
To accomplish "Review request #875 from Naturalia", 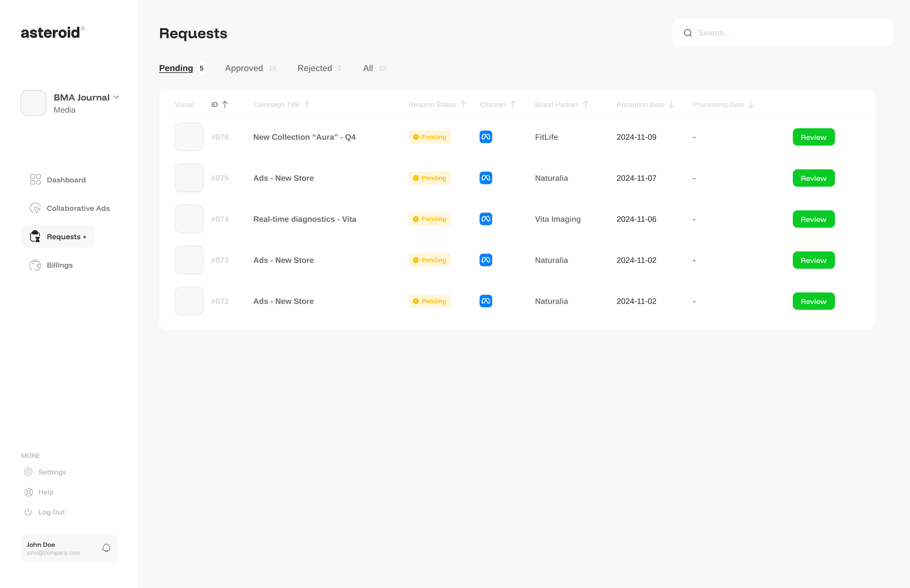I will tap(814, 178).
